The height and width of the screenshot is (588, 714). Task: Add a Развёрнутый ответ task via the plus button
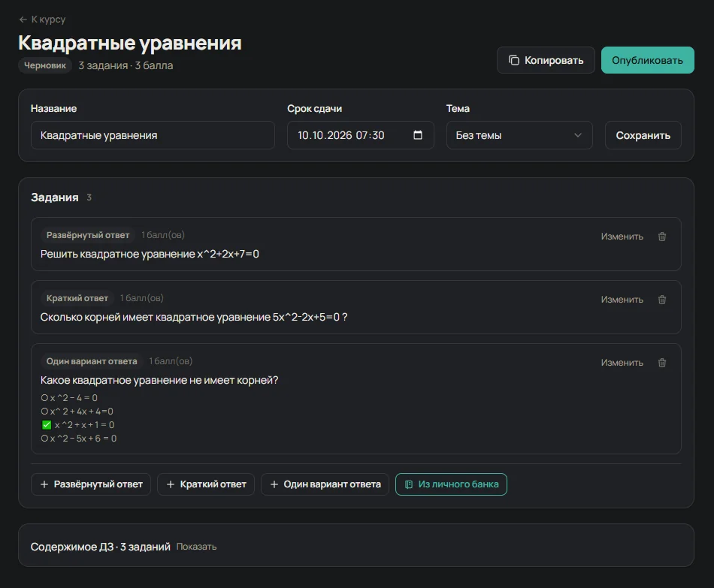coord(91,484)
